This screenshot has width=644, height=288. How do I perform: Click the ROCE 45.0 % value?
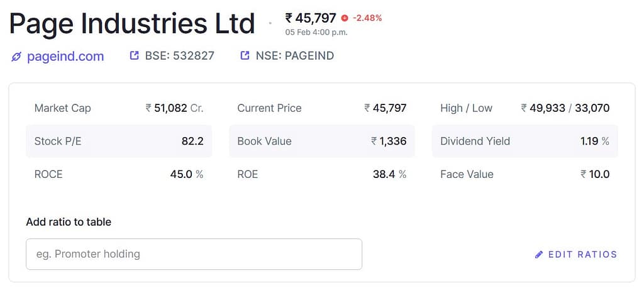coord(186,174)
